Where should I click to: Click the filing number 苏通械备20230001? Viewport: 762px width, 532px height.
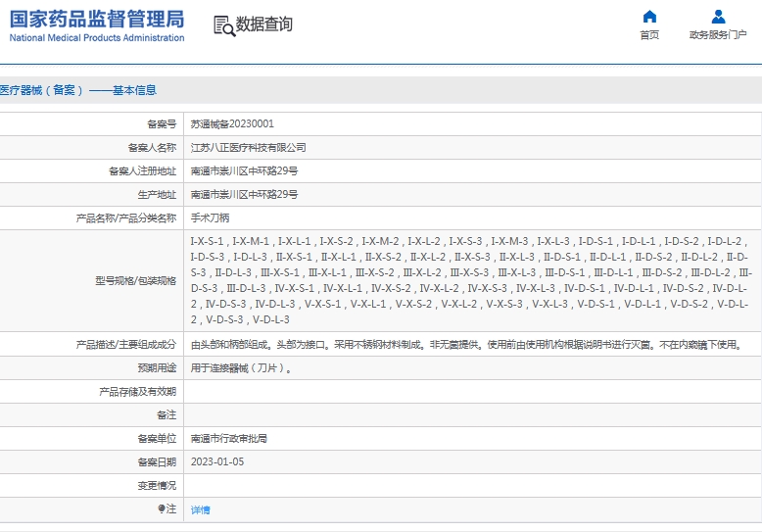pyautogui.click(x=232, y=124)
